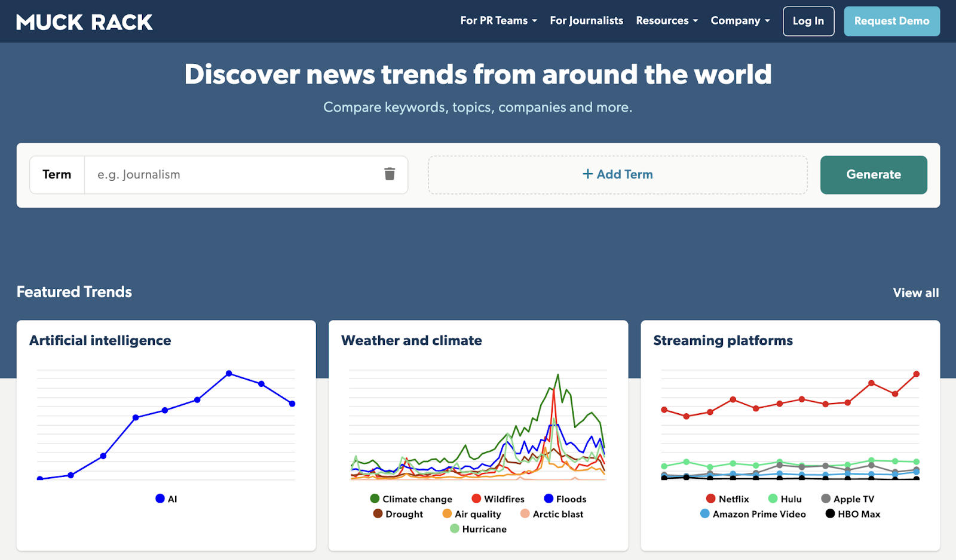This screenshot has height=560, width=956.
Task: Toggle the Hurricane legend entry
Action: [x=478, y=529]
